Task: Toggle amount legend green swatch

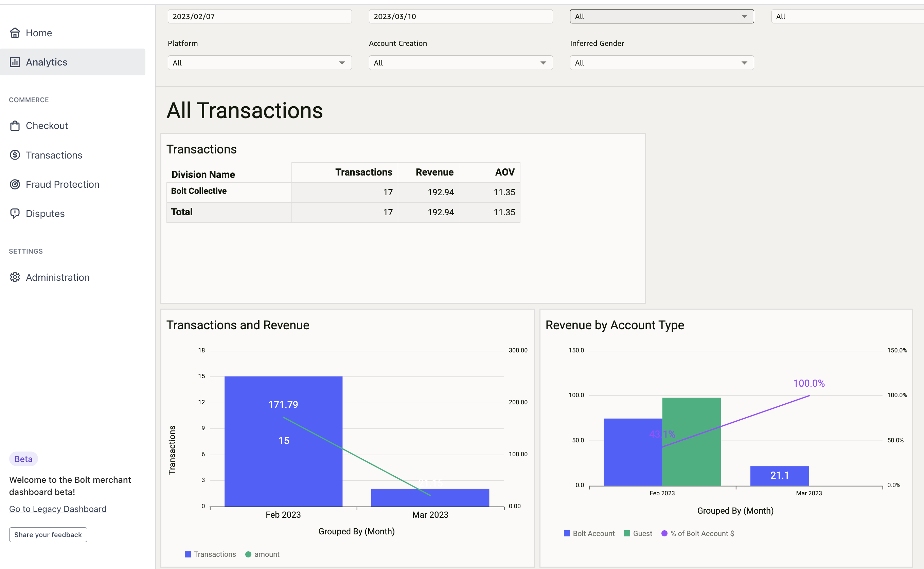Action: [x=248, y=554]
